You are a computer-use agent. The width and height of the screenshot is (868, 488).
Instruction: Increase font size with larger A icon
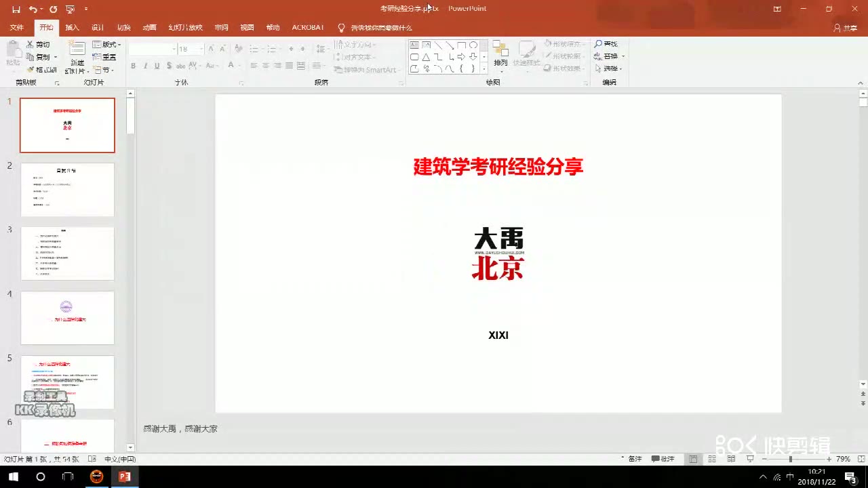point(211,49)
